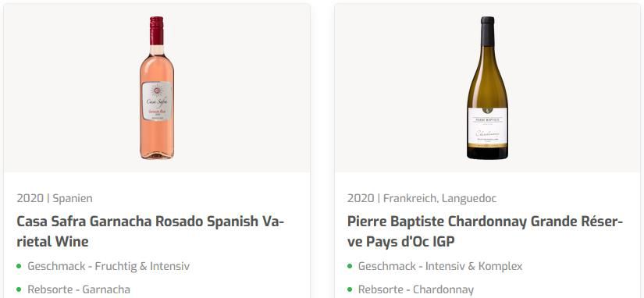Click green bullet beside Rebsorte Chardonnay
Screen dimensions: 644x298
(x=350, y=289)
